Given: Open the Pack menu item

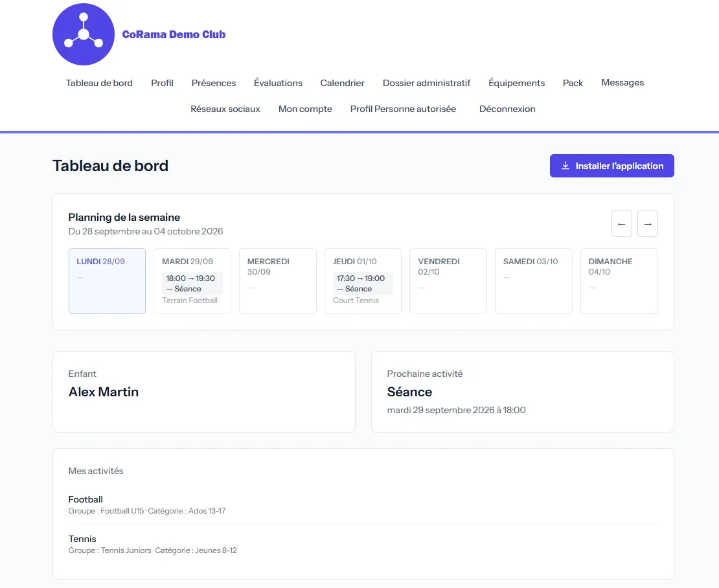Looking at the screenshot, I should (573, 83).
